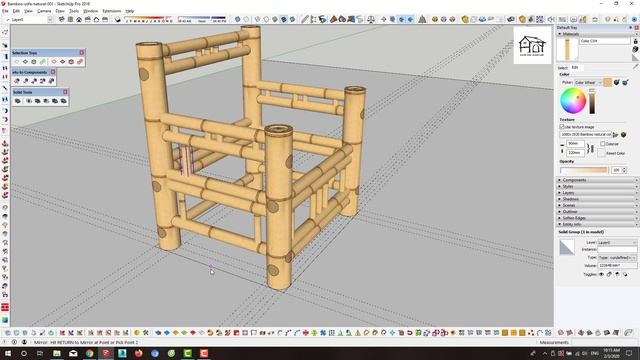Match color on screen icon
The image size is (640, 360).
pos(625,82)
